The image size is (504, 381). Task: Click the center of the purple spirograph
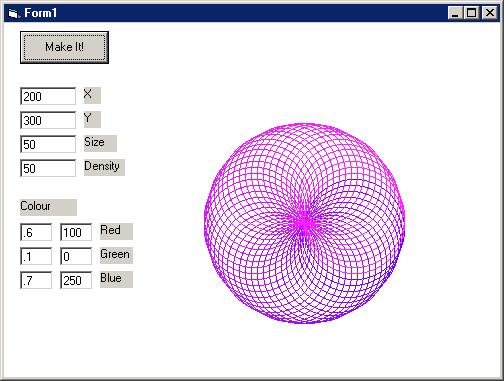tap(304, 223)
